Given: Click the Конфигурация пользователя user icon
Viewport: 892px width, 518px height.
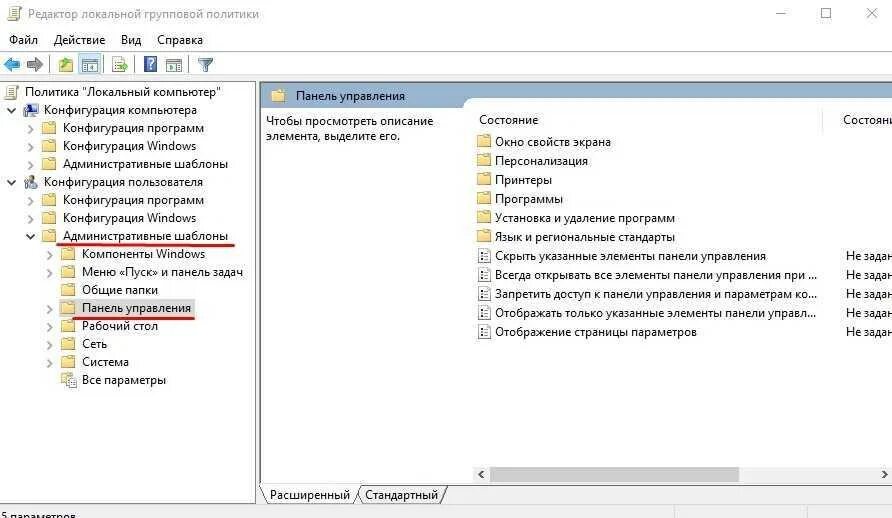Looking at the screenshot, I should click(31, 182).
